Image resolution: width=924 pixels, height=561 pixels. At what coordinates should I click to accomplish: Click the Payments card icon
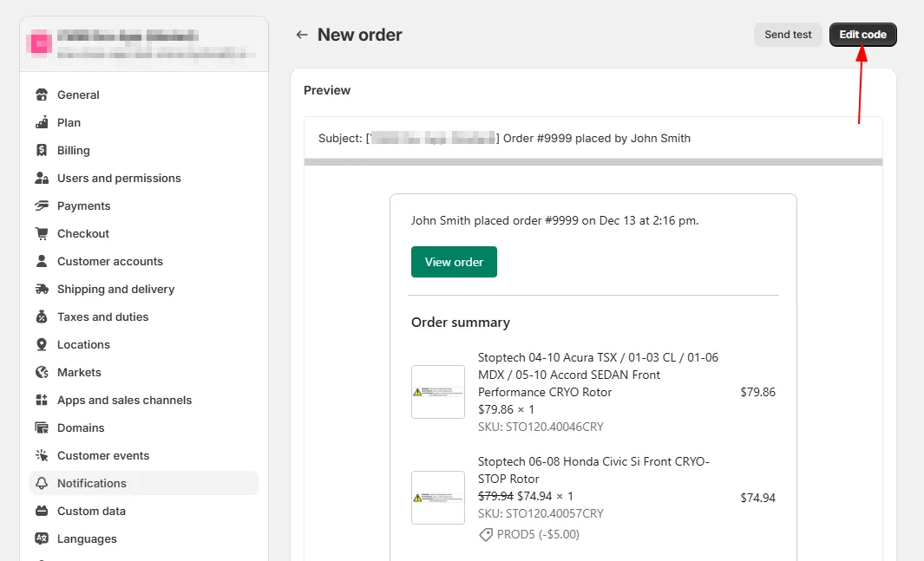pyautogui.click(x=42, y=205)
